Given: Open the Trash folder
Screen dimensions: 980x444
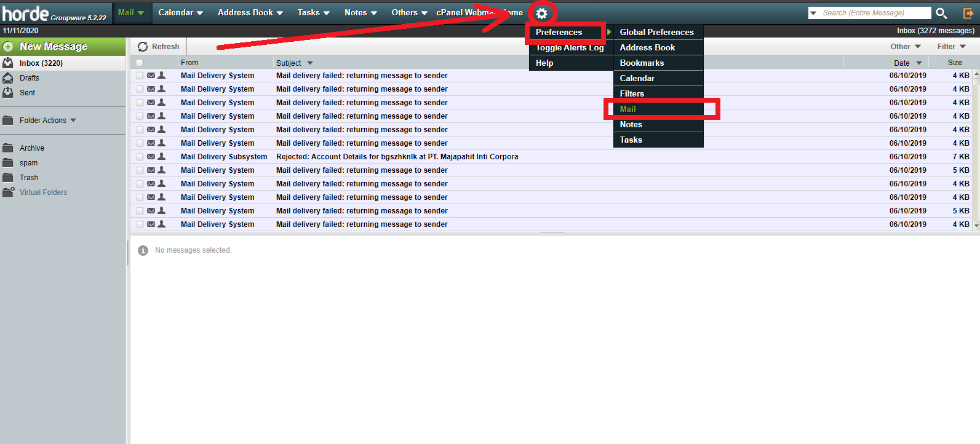Looking at the screenshot, I should (x=28, y=178).
